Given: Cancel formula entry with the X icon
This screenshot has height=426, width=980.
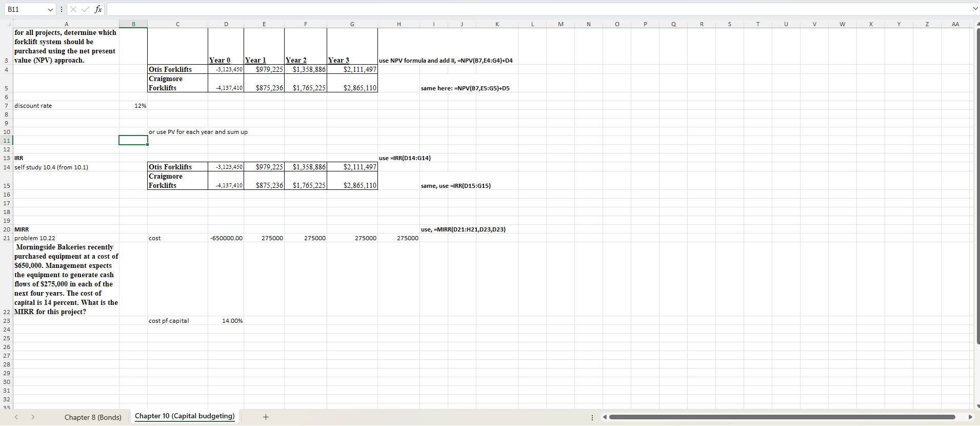Looking at the screenshot, I should [x=73, y=9].
